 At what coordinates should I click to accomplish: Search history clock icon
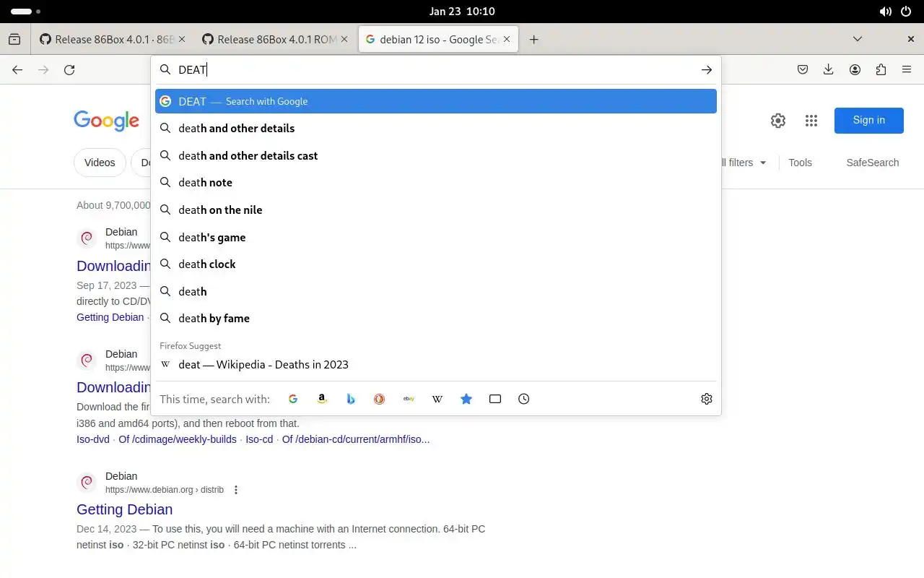(x=524, y=399)
